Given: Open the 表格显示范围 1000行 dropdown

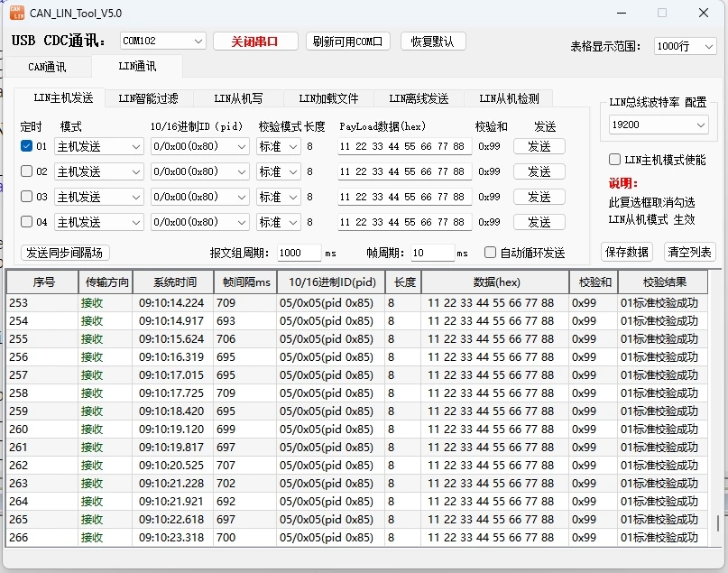Looking at the screenshot, I should pyautogui.click(x=685, y=46).
